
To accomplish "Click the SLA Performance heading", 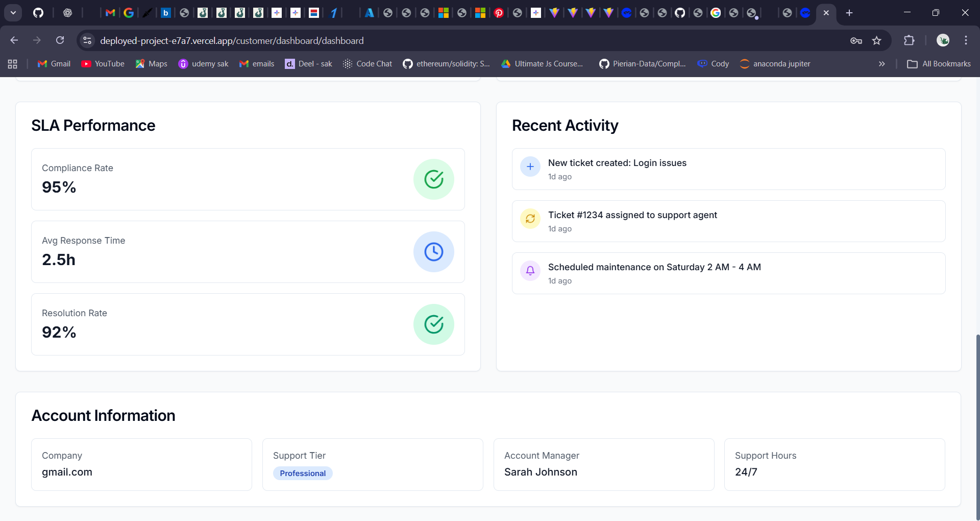I will 93,126.
